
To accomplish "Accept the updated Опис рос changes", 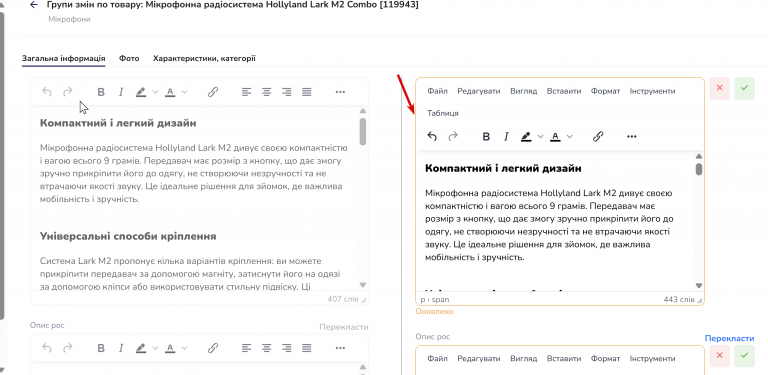I will (744, 356).
